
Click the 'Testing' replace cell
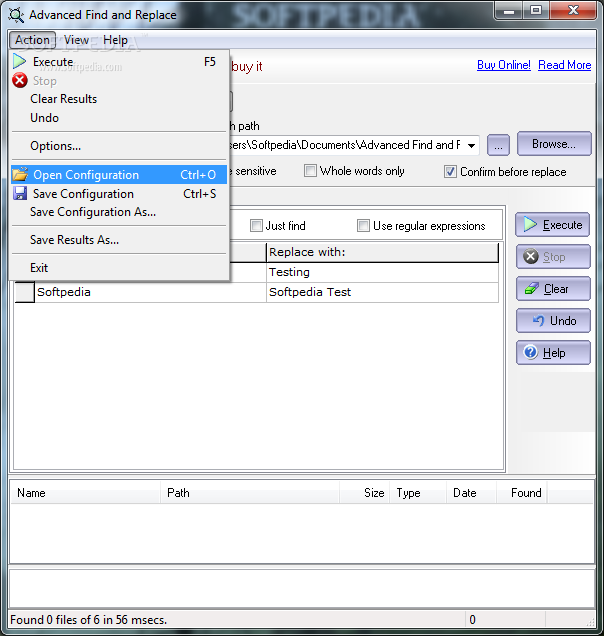click(382, 272)
